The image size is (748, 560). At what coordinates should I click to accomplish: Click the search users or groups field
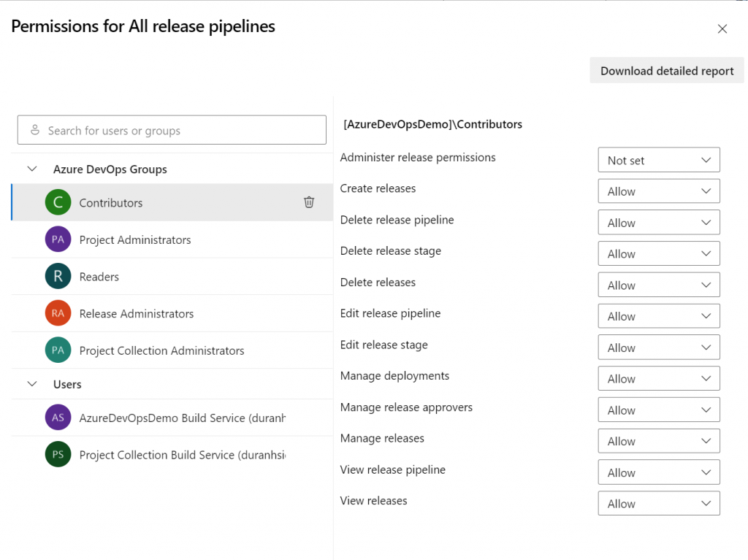point(172,131)
